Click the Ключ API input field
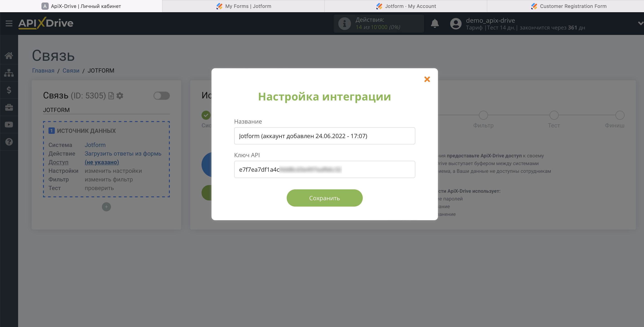This screenshot has width=644, height=327. [x=324, y=169]
